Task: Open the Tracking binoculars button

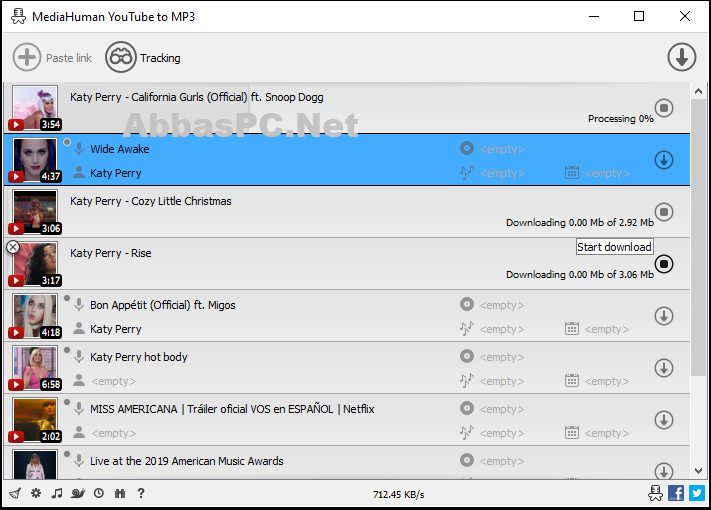Action: point(121,57)
